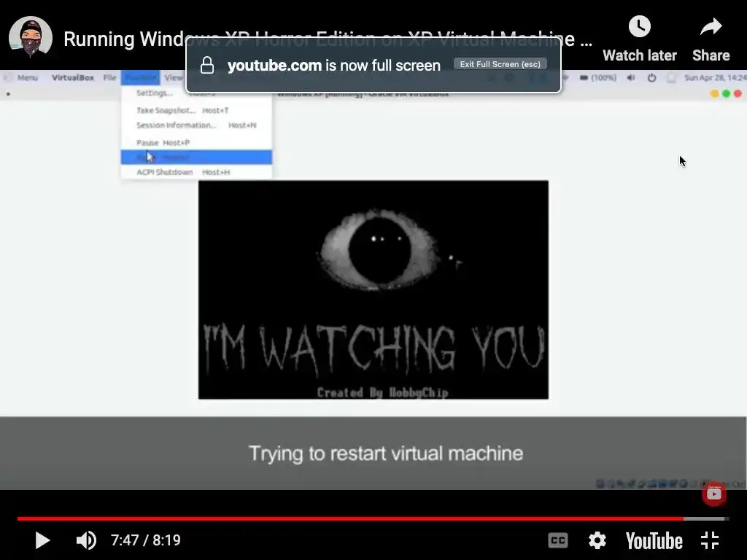Click Settings entry in video's menu
Image resolution: width=747 pixels, height=560 pixels.
(155, 93)
